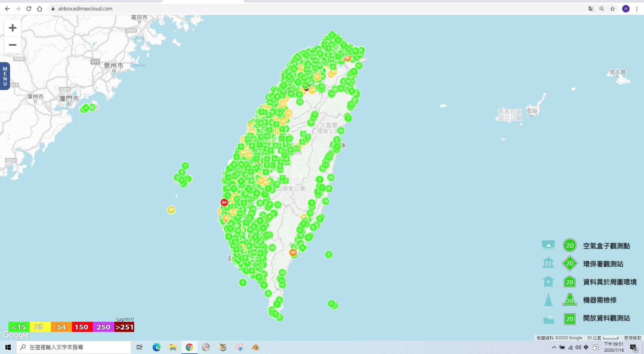Open the volume control in system tray
The height and width of the screenshot is (354, 644).
[578, 347]
